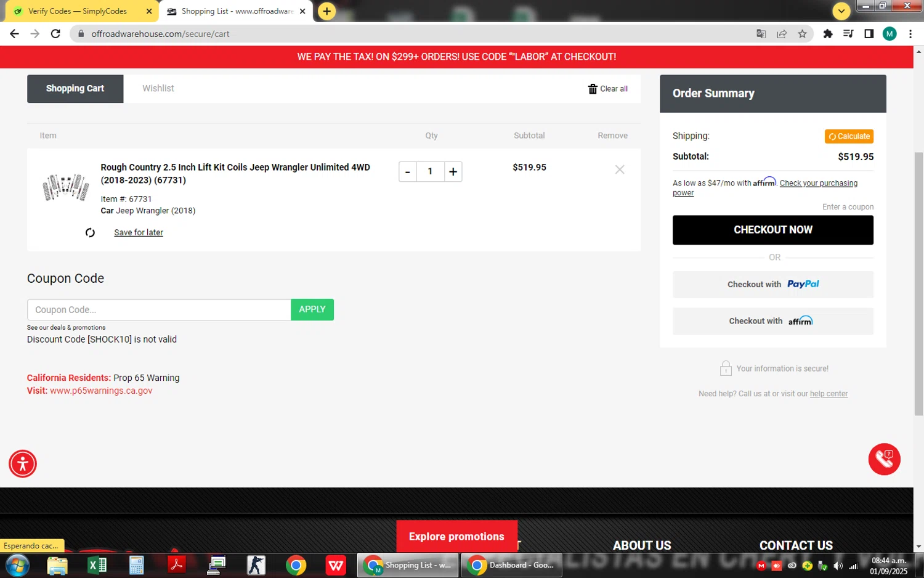Open Calculator taskbar icon
The image size is (924, 578).
pos(137,565)
